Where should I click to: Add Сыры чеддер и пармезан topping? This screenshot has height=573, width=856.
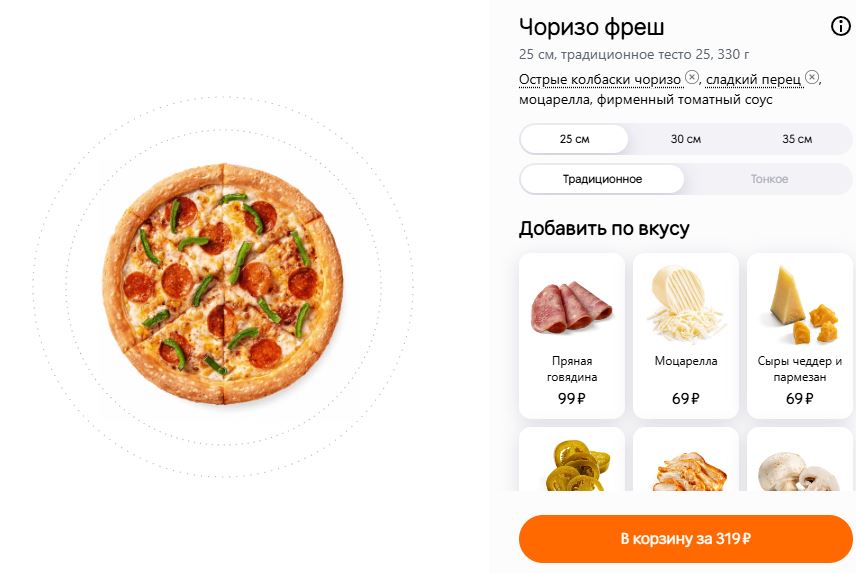click(800, 336)
